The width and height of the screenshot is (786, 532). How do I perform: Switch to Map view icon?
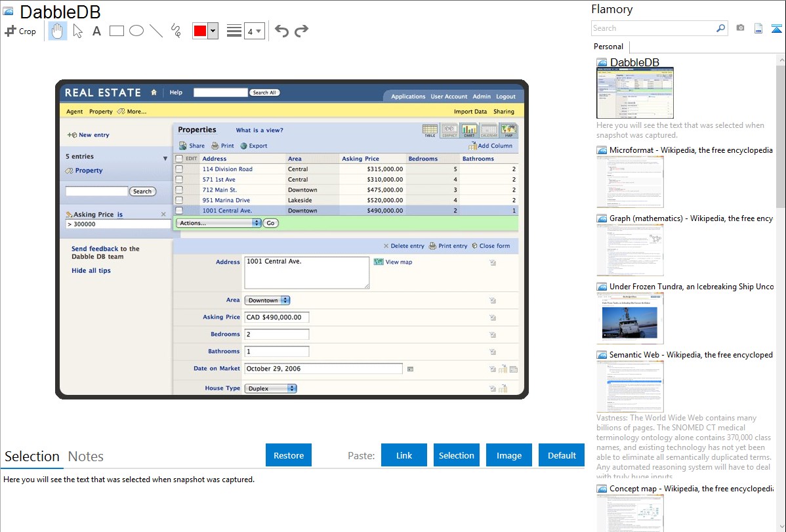pos(508,131)
